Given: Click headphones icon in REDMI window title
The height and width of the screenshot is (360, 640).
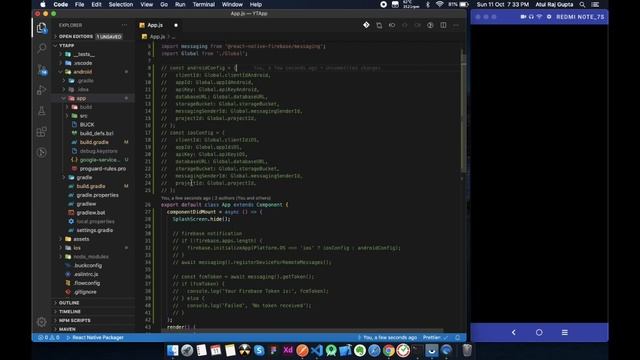Looking at the screenshot, I should click(531, 17).
